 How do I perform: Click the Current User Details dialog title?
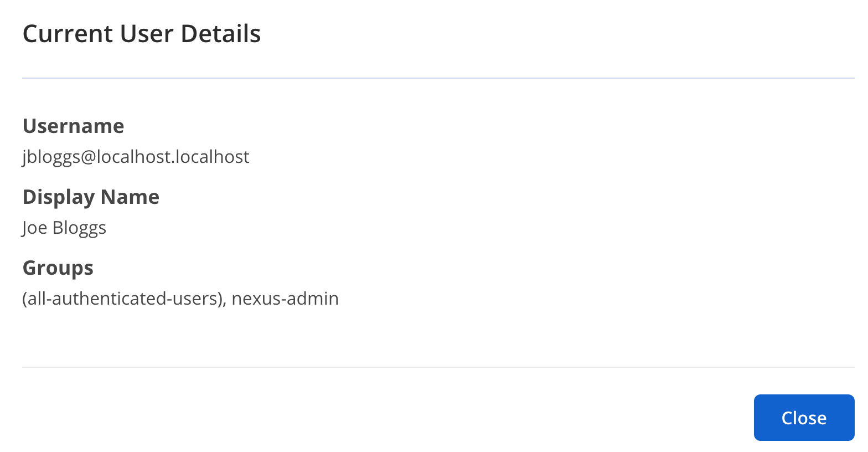pos(142,34)
